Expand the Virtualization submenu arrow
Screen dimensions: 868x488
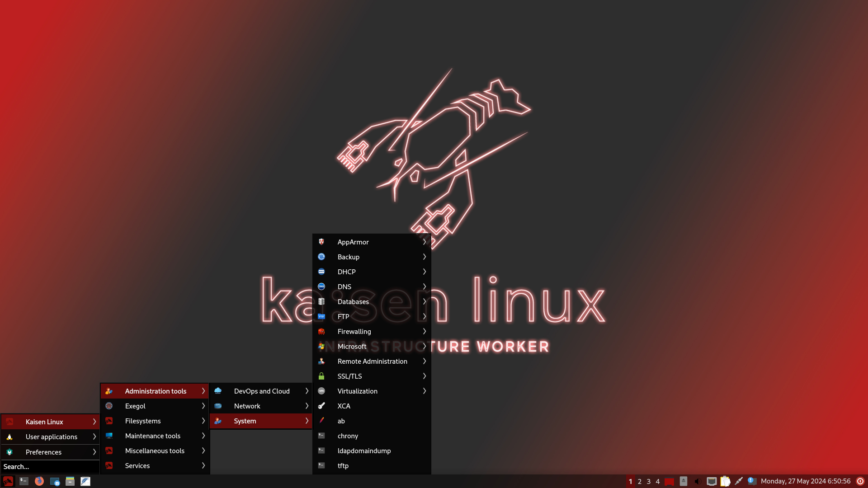[425, 391]
